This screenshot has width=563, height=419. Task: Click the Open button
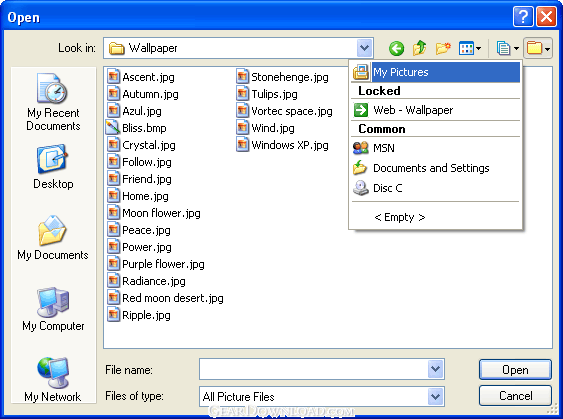(515, 369)
